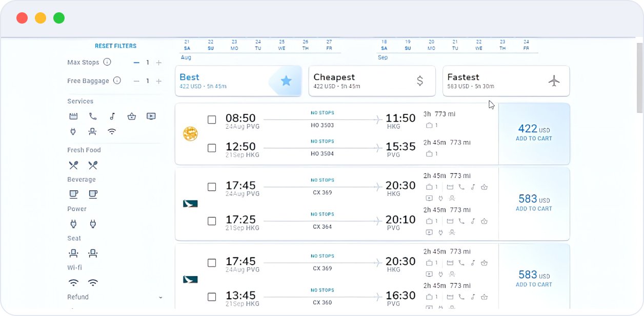This screenshot has width=644, height=316.
Task: Filter by seat icon under Services
Action: pos(92,131)
